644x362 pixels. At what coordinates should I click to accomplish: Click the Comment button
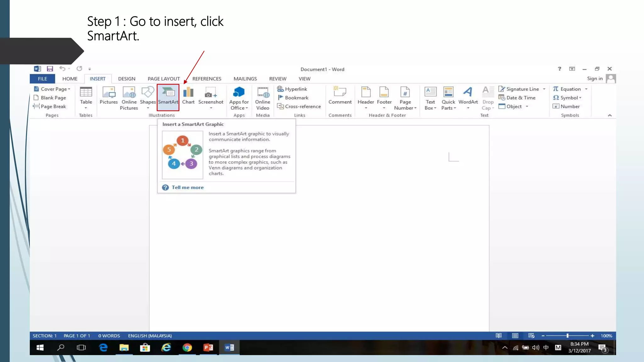[x=340, y=96]
